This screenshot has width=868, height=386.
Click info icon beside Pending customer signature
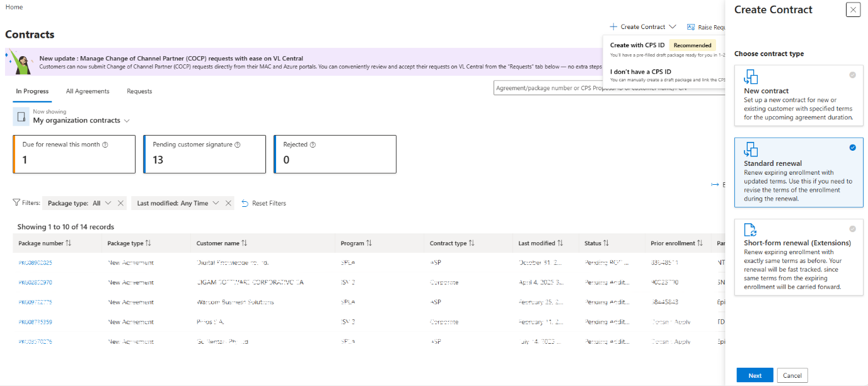[238, 144]
